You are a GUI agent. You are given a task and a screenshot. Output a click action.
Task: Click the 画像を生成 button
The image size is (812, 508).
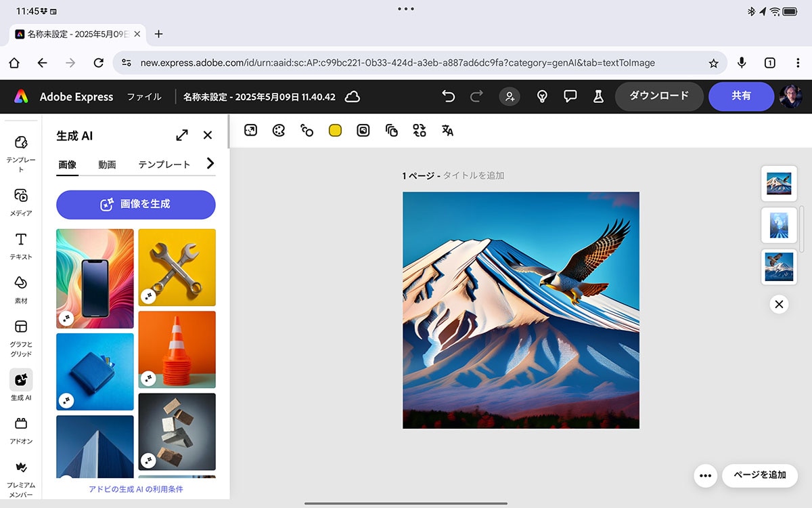click(x=135, y=205)
